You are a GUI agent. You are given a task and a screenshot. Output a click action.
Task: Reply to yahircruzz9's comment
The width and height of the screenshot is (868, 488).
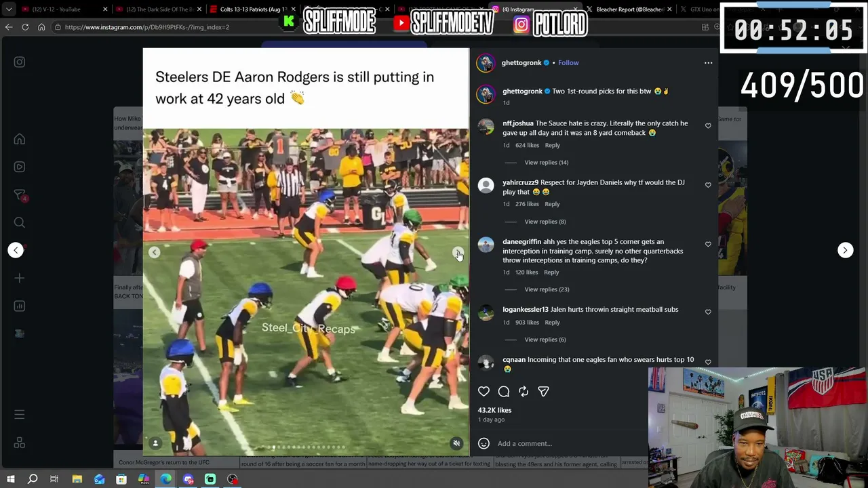tap(552, 204)
